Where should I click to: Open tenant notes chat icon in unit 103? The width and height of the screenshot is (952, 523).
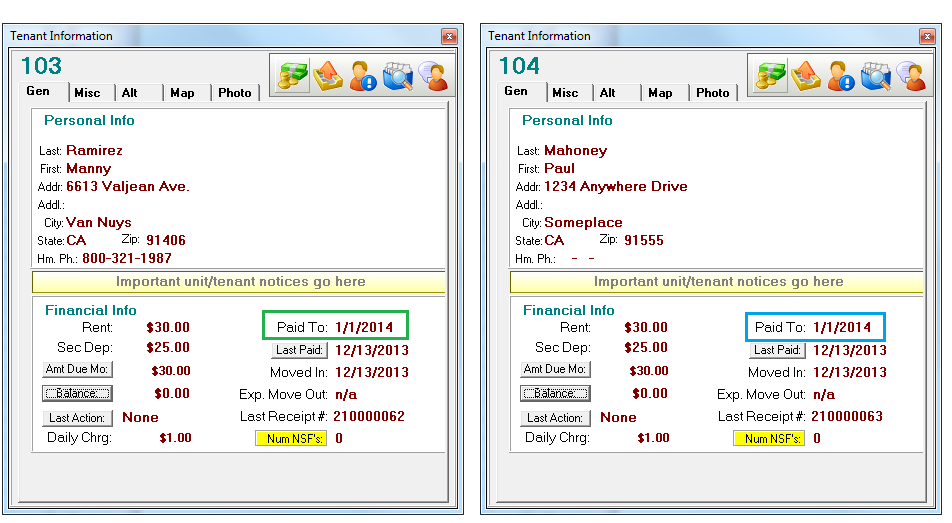click(x=433, y=77)
